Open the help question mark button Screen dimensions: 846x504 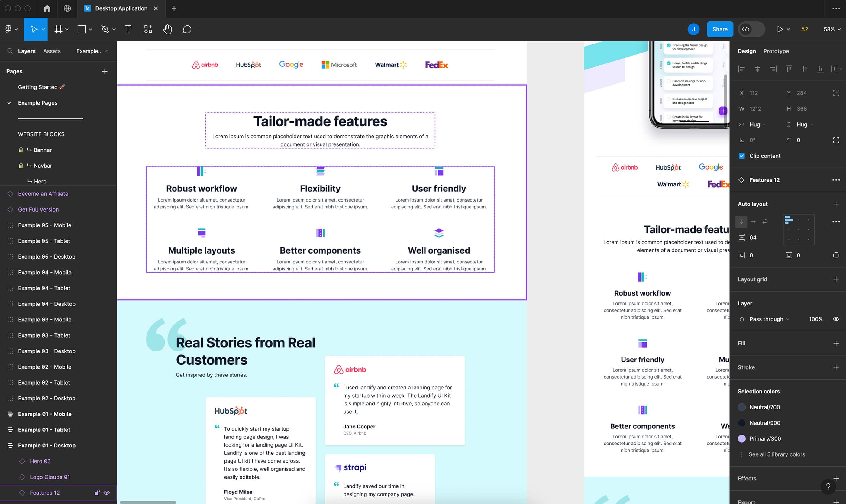(x=828, y=487)
